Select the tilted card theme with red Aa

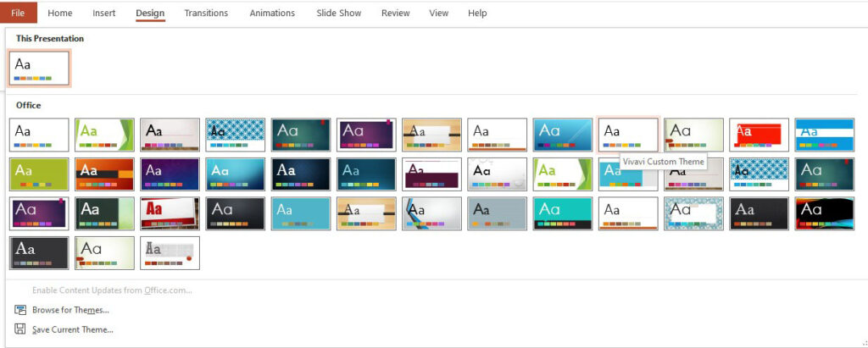(170, 213)
